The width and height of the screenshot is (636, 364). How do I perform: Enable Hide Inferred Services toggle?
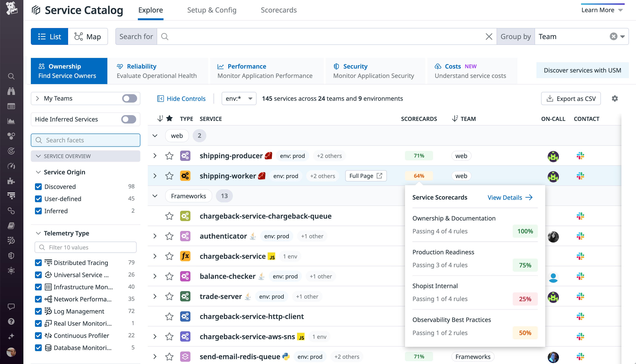coord(129,119)
